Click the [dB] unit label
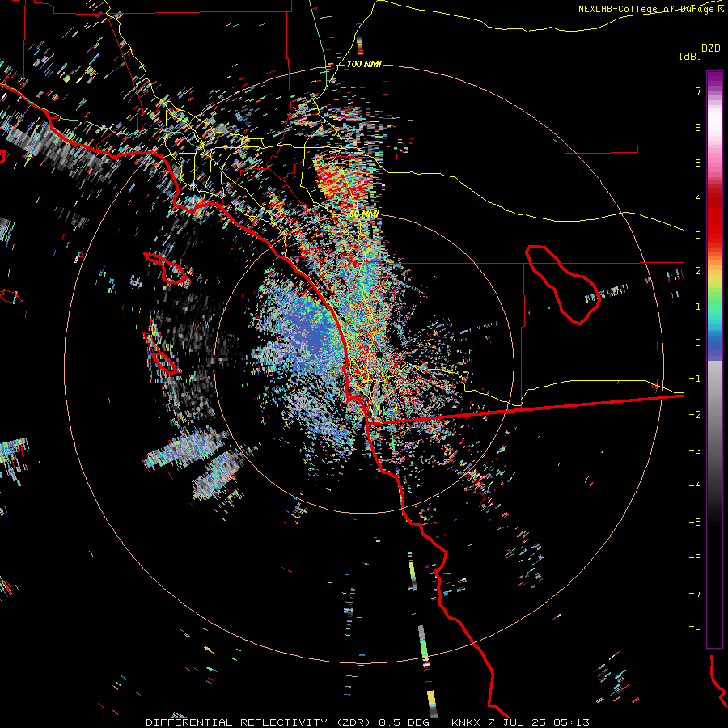This screenshot has width=728, height=728. [x=689, y=56]
